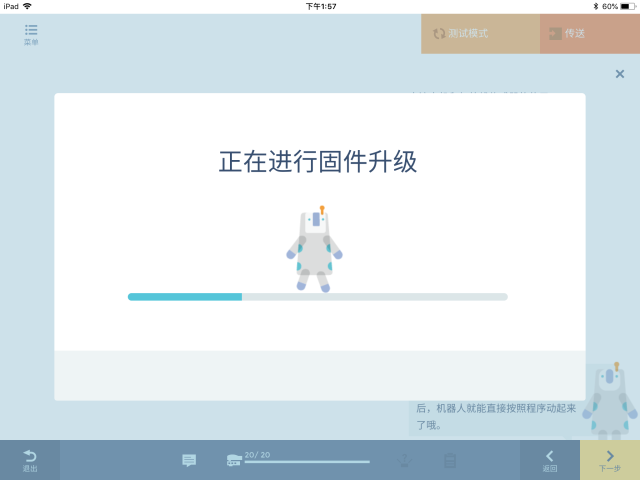
Task: Tap the 传送 transfer button
Action: (x=590, y=33)
